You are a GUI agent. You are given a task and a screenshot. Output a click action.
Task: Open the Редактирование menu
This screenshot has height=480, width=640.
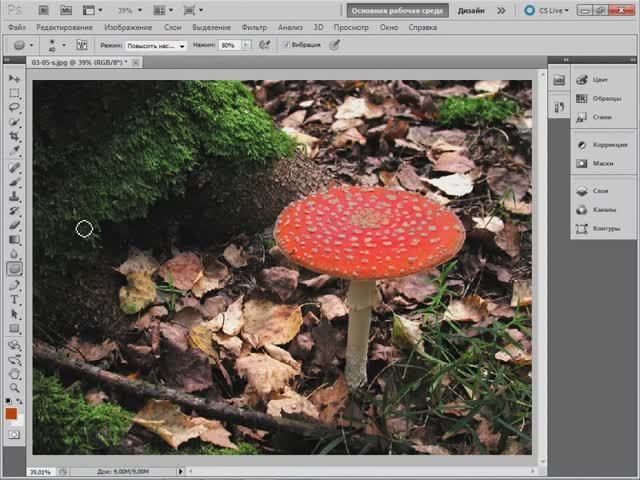coord(64,27)
